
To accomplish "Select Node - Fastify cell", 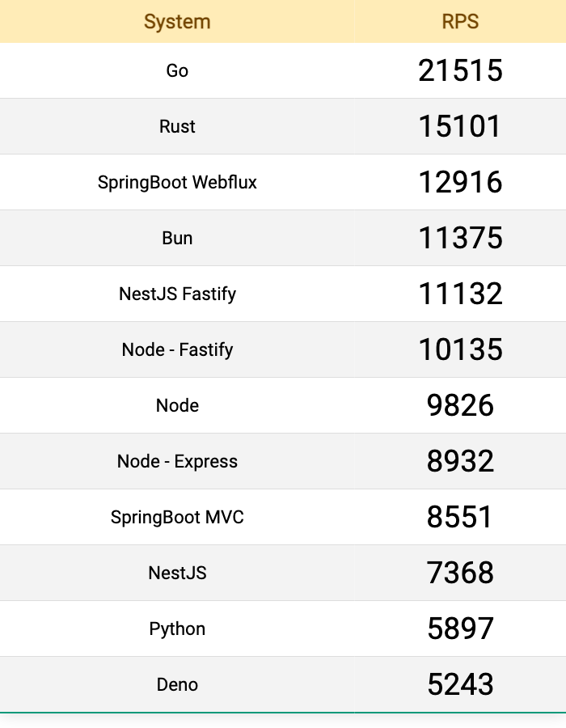I will (x=177, y=349).
